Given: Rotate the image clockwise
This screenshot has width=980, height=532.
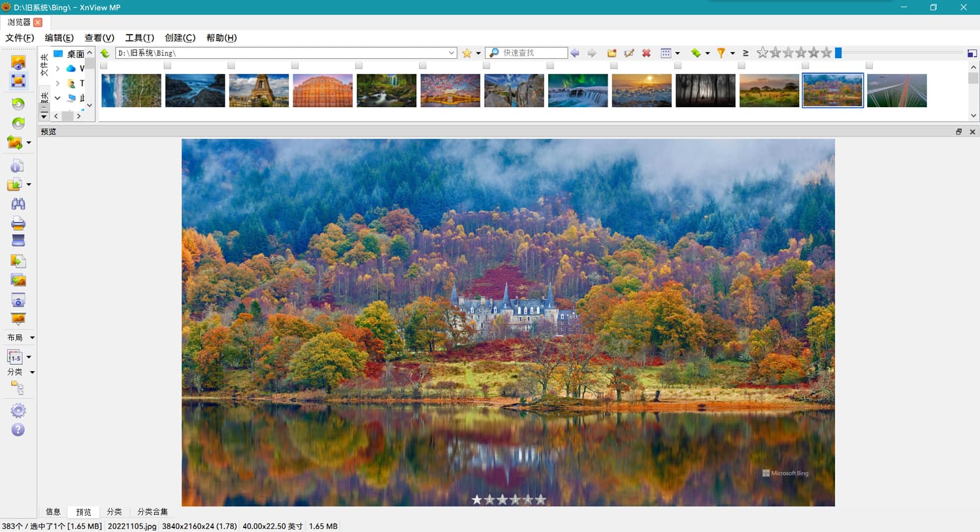Looking at the screenshot, I should pos(18,123).
